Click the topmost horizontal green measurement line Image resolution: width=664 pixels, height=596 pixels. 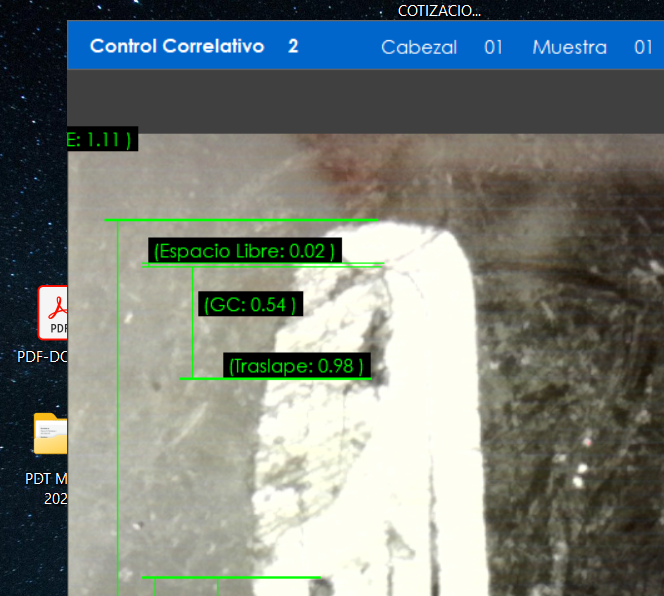pos(240,220)
